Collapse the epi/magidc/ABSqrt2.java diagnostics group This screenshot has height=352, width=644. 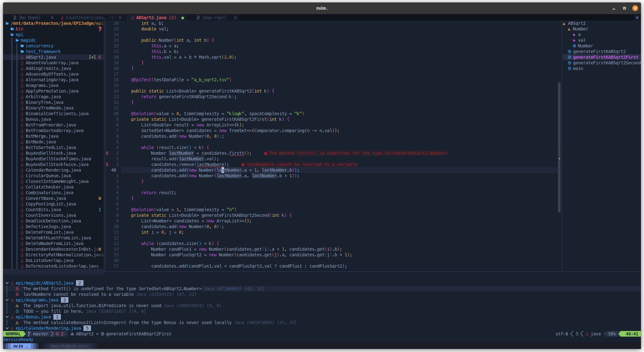point(7,283)
